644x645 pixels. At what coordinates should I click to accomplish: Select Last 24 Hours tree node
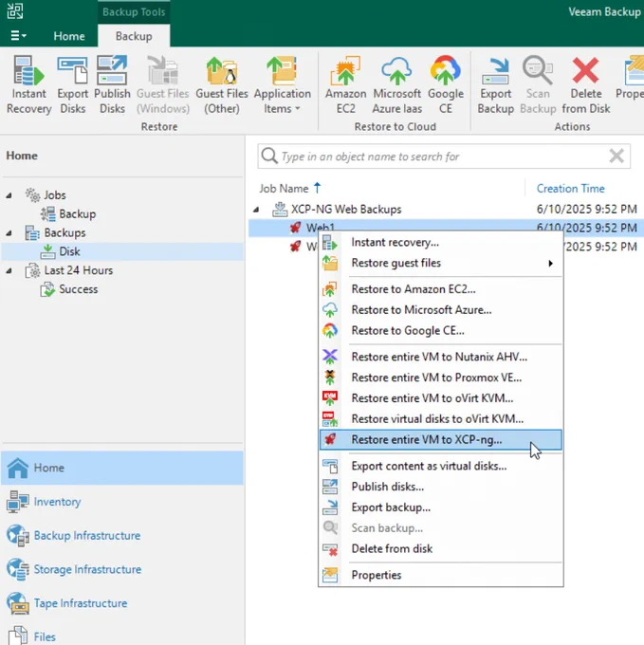coord(78,270)
